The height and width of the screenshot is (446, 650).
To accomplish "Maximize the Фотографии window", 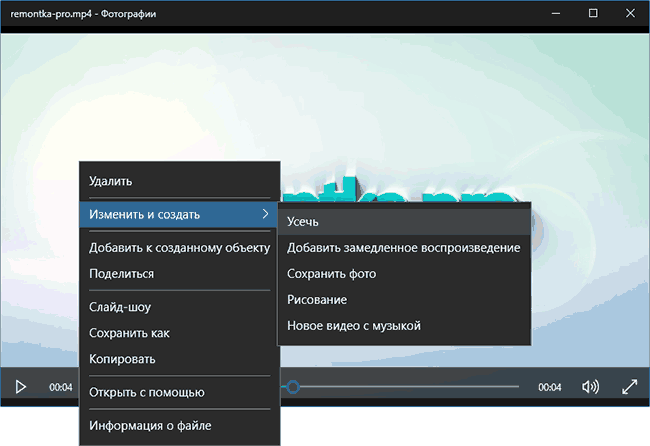I will click(x=593, y=13).
